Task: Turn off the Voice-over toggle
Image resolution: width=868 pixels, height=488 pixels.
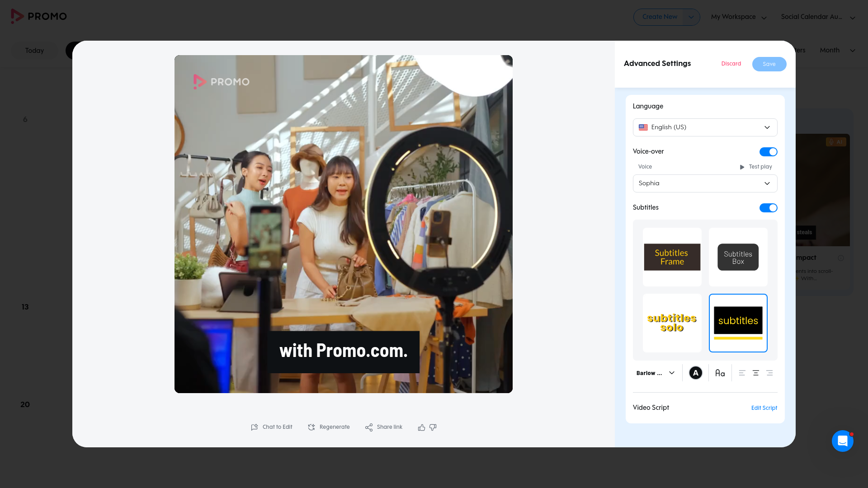Action: [x=768, y=152]
